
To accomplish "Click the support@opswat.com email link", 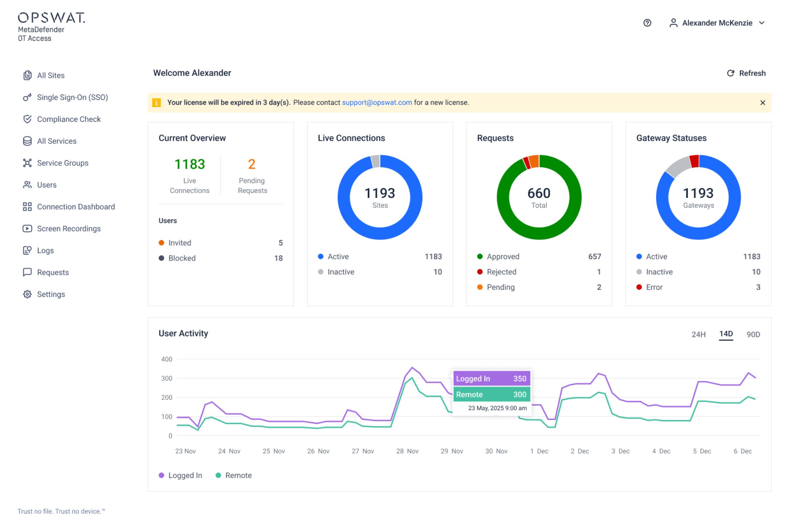I will pos(377,102).
